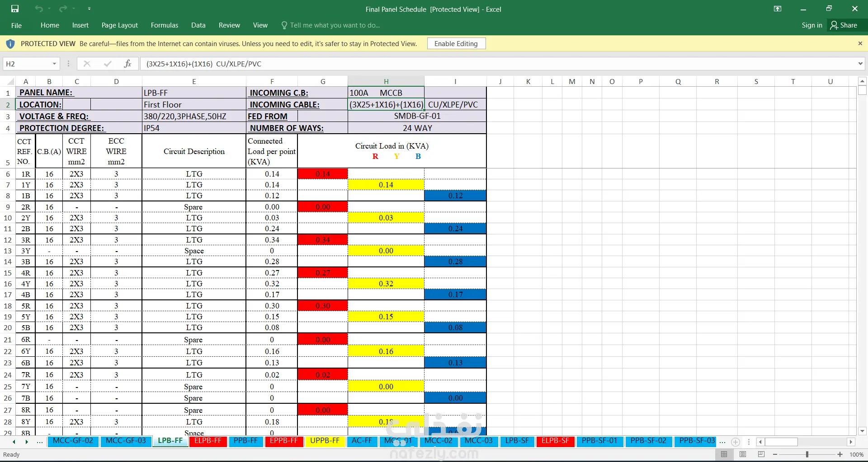Screen dimensions: 868x462
Task: Click the Share person icon
Action: pos(834,25)
